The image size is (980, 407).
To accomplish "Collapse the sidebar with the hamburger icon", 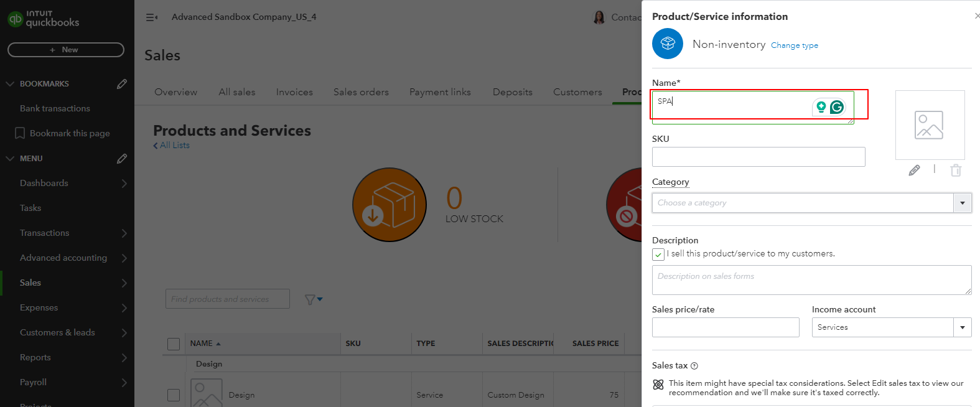I will [151, 17].
